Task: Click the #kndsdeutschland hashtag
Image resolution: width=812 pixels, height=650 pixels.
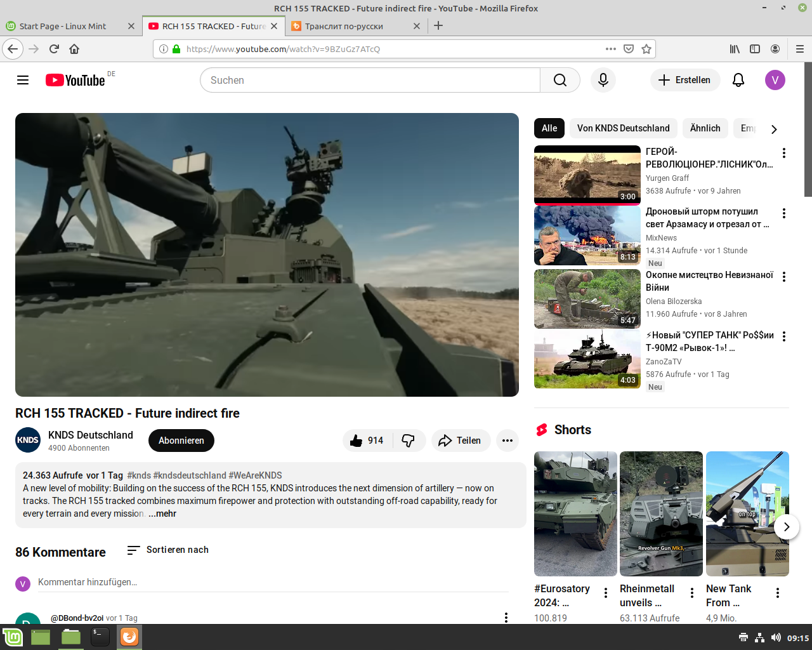Action: 190,475
